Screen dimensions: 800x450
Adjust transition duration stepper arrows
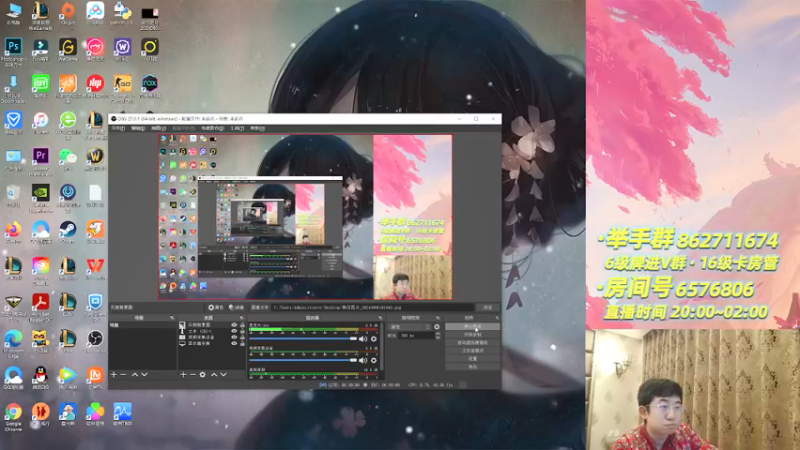437,335
